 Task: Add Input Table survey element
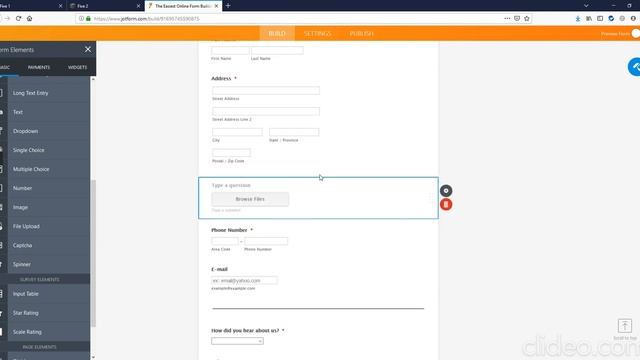tap(45, 294)
